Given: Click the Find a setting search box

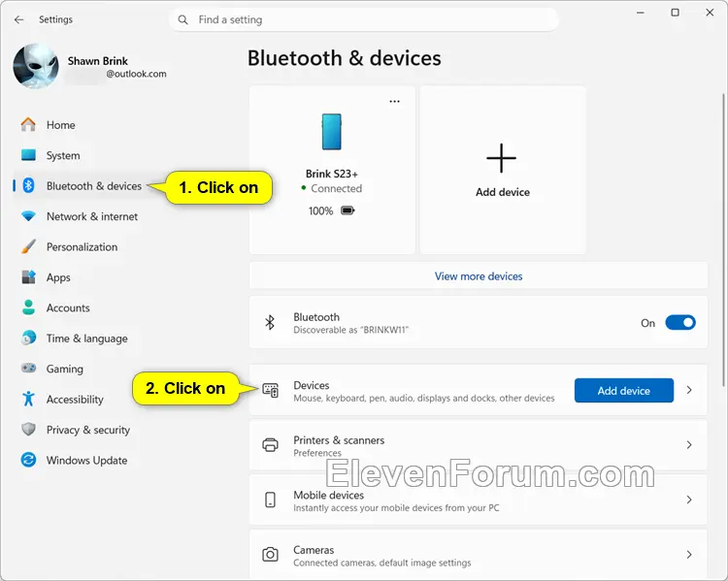Looking at the screenshot, I should point(364,20).
